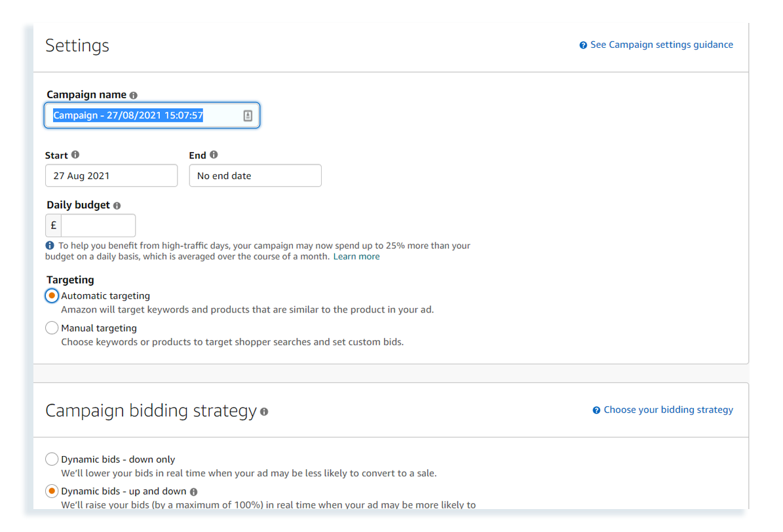Select the Manual targeting radio button
Image resolution: width=783 pixels, height=532 pixels.
click(52, 328)
